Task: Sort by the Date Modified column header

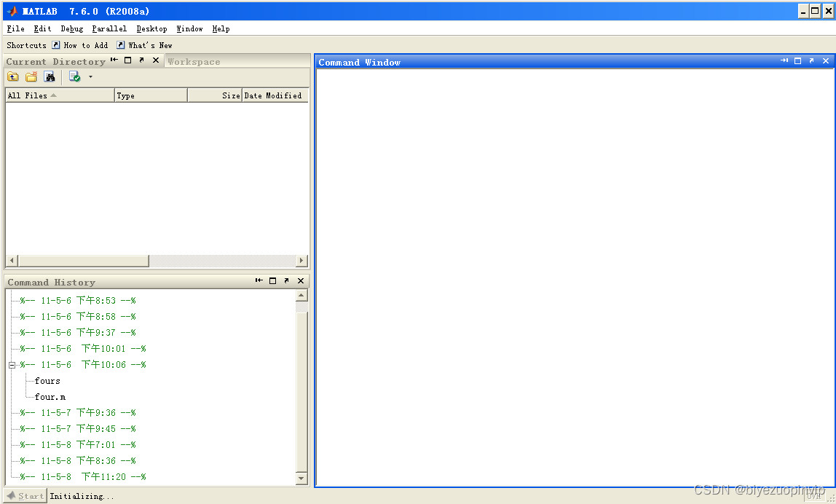Action: [x=275, y=95]
